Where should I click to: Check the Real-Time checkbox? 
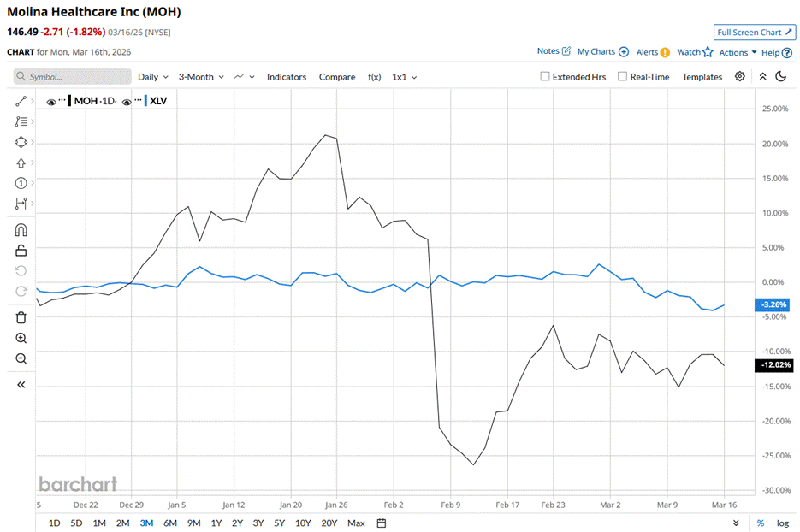622,77
